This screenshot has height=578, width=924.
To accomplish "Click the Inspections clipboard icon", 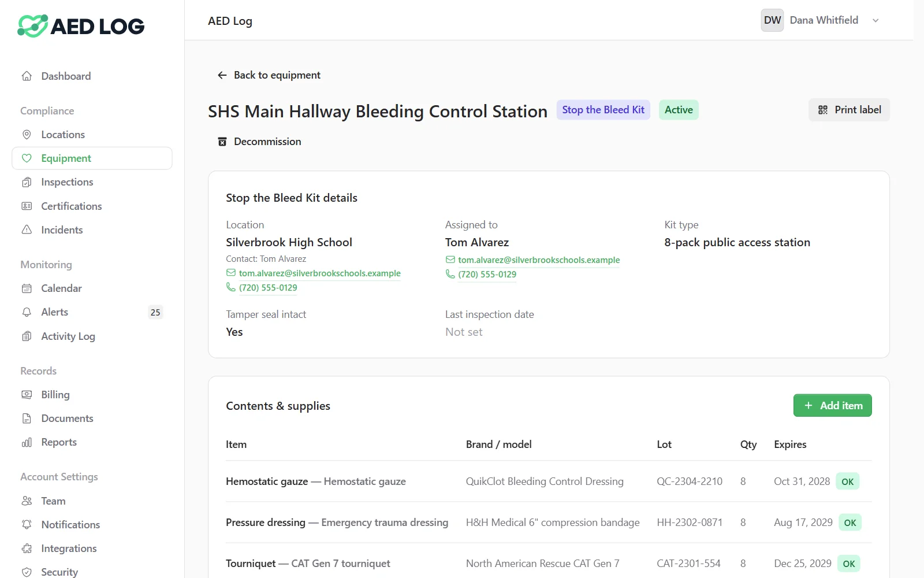I will click(x=27, y=182).
